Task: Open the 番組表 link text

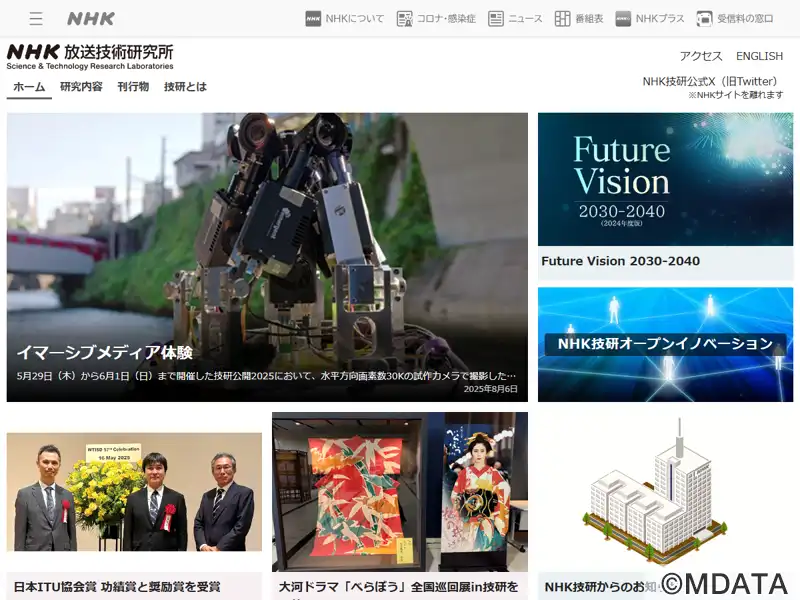Action: pos(589,19)
